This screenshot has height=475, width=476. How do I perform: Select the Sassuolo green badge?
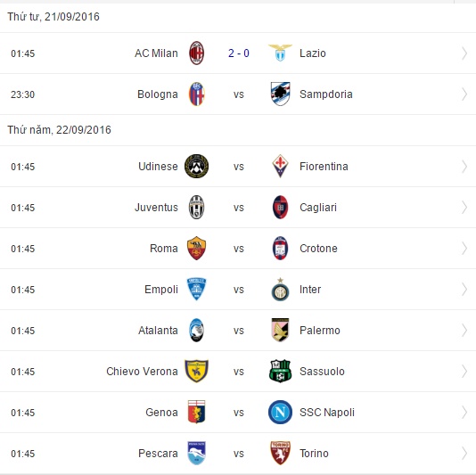click(x=280, y=372)
